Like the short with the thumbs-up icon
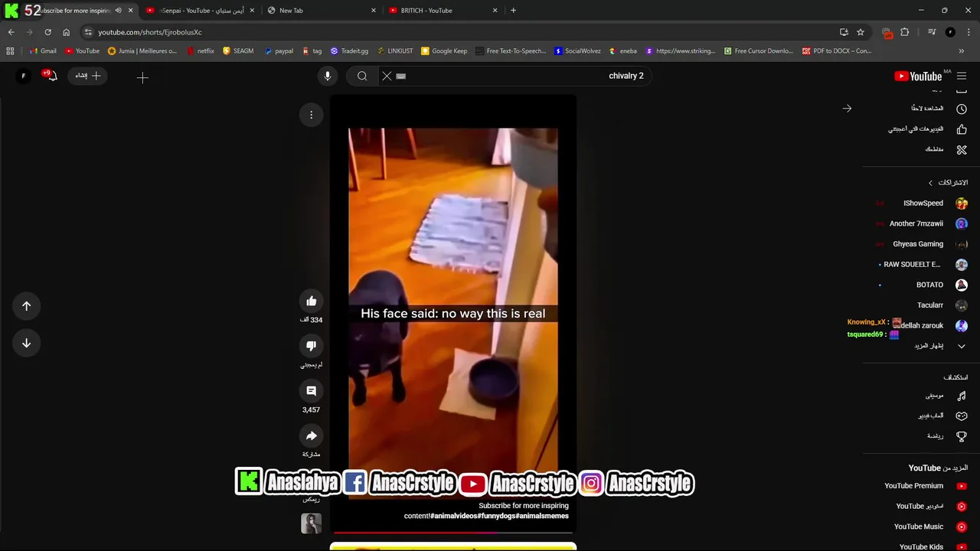The height and width of the screenshot is (551, 980). click(x=311, y=301)
